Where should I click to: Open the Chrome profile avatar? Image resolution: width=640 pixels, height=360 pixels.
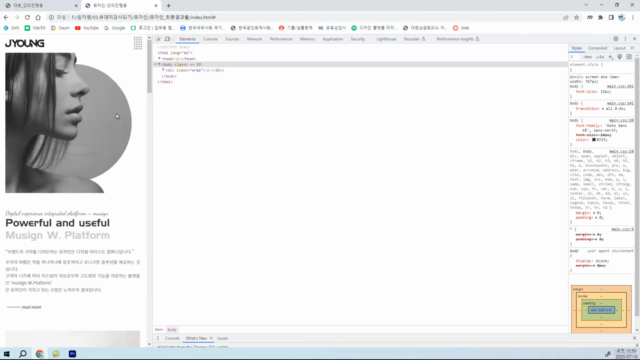click(622, 18)
